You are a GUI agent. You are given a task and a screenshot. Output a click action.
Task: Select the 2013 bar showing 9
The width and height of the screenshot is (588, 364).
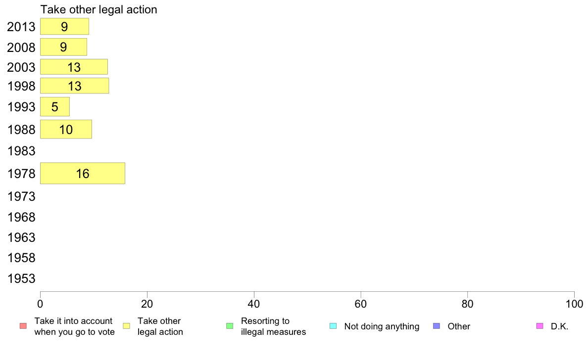click(64, 26)
